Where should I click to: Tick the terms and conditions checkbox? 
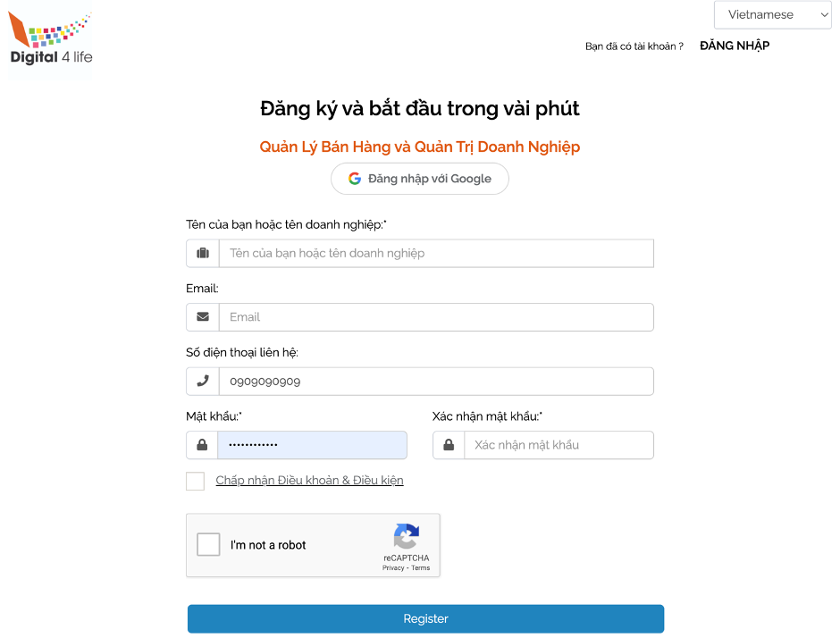click(x=195, y=481)
